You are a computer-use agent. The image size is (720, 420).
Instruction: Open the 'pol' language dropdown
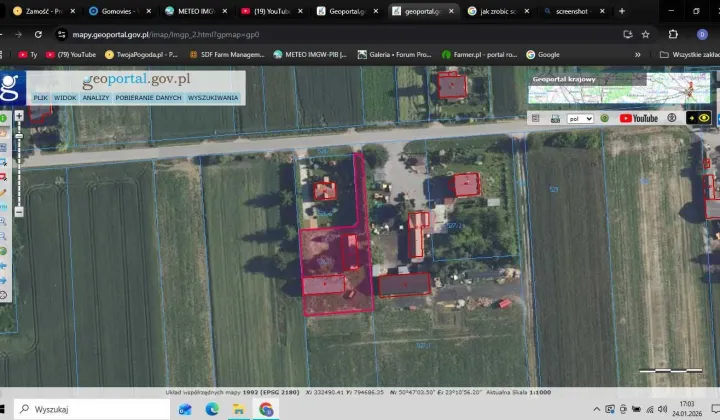pyautogui.click(x=580, y=118)
